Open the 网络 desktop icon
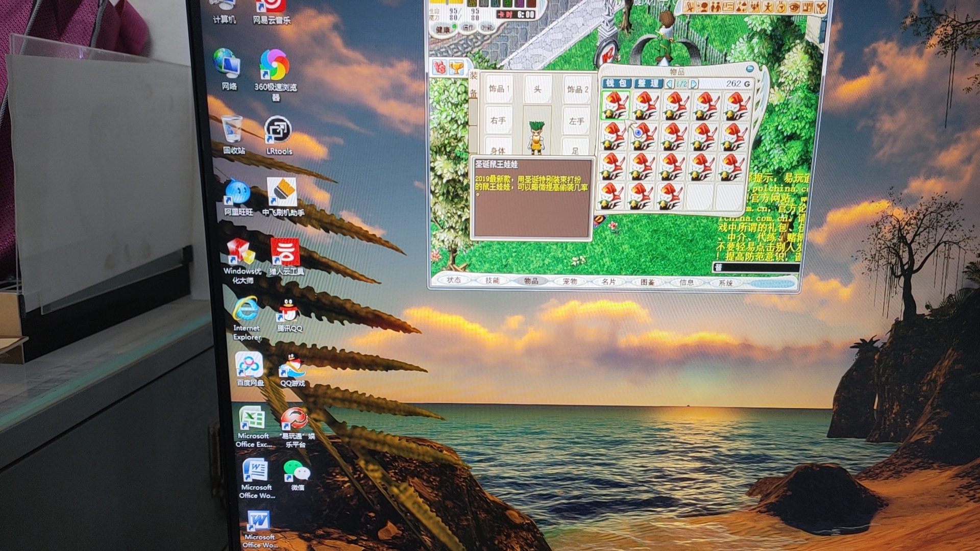The image size is (980, 551). click(x=228, y=69)
